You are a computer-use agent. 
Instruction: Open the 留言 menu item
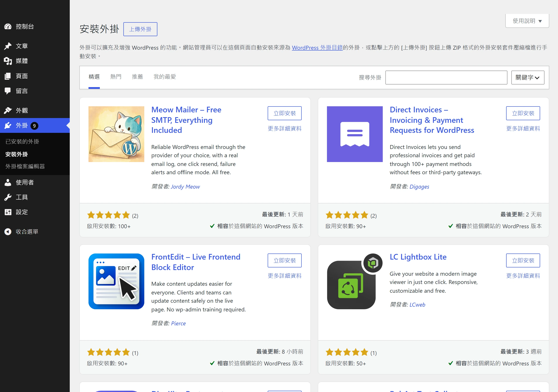(x=35, y=91)
